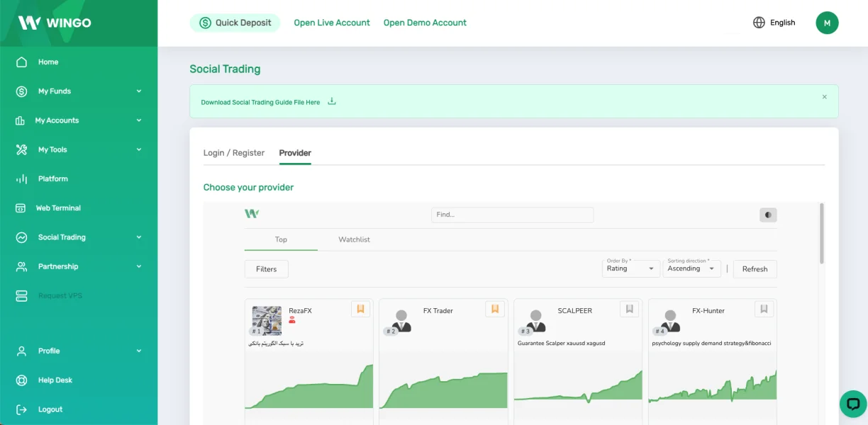The image size is (868, 425).
Task: Click the globe language icon
Action: [x=759, y=23]
